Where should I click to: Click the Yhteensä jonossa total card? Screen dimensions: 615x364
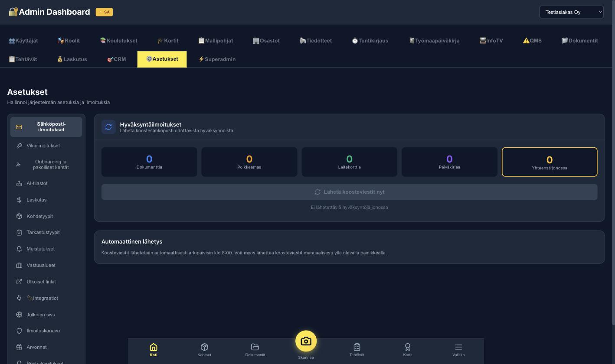[550, 162]
